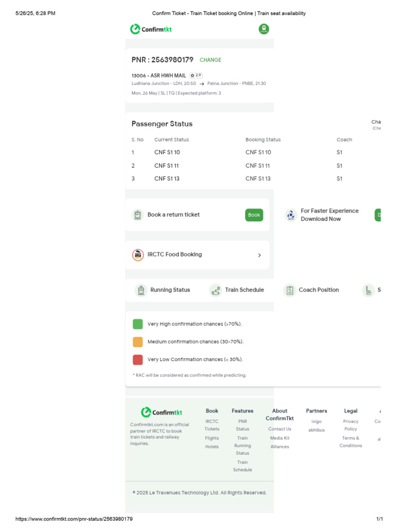Click the Train Schedule route icon
Image resolution: width=399 pixels, height=532 pixels.
(216, 290)
